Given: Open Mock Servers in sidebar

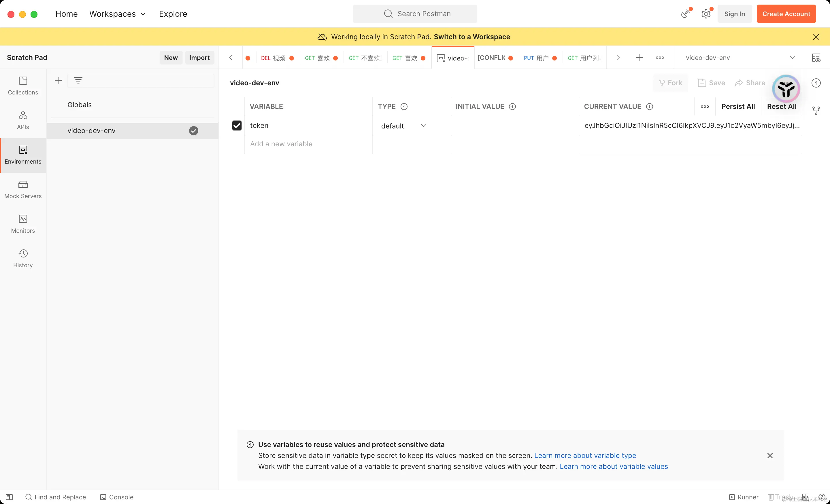Looking at the screenshot, I should 23,190.
